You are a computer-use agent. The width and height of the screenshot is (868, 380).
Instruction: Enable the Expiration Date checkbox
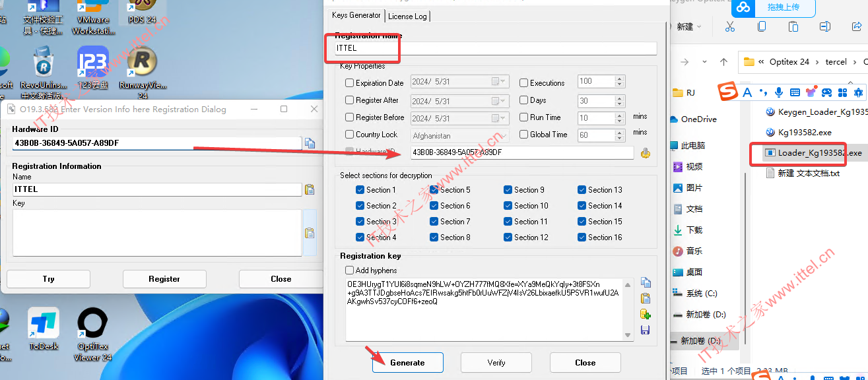tap(350, 83)
